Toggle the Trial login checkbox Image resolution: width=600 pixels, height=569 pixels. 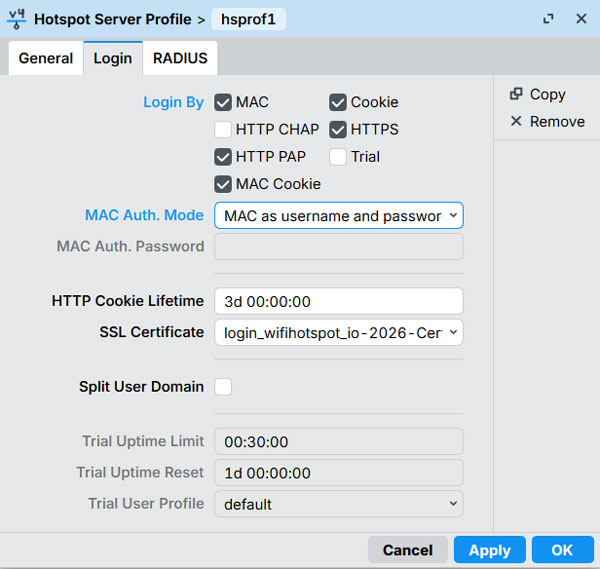pos(338,156)
